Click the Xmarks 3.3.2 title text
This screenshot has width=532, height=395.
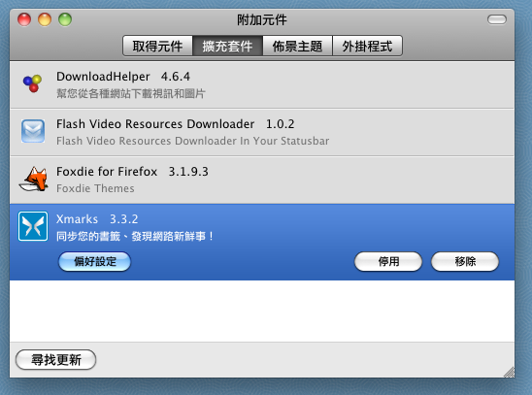click(97, 219)
